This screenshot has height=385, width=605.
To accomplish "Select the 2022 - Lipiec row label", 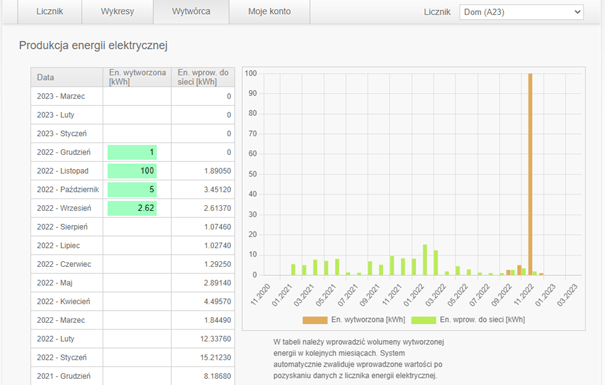I will pos(58,246).
